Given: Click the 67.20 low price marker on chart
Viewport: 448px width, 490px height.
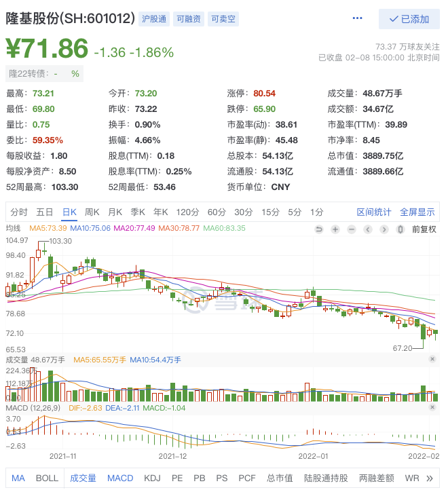Looking at the screenshot, I should pyautogui.click(x=403, y=348).
